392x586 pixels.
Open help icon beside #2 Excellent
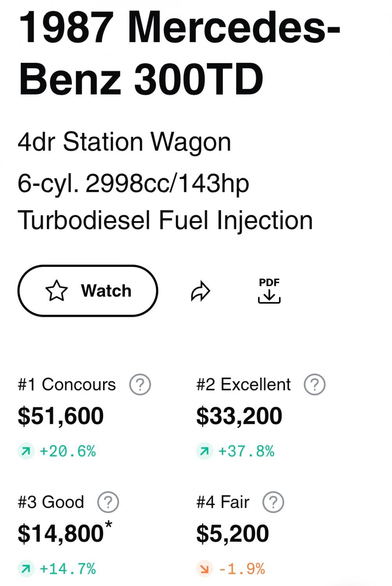coord(315,384)
